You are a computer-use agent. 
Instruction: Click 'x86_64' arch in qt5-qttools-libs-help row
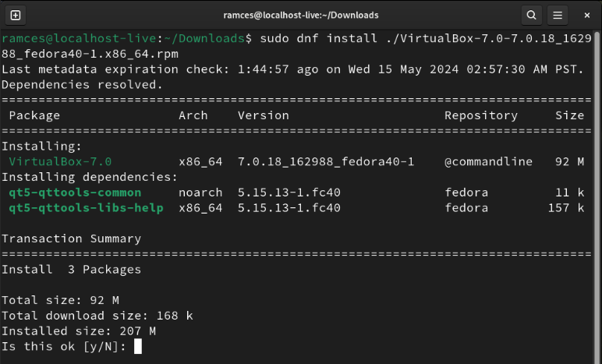coord(200,208)
